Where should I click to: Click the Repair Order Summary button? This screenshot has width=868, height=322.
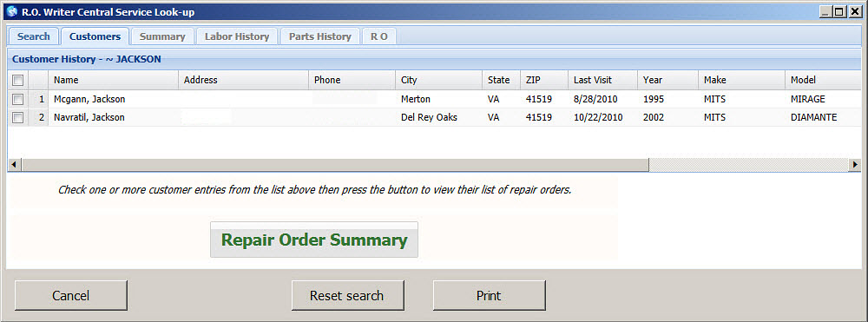tap(314, 240)
